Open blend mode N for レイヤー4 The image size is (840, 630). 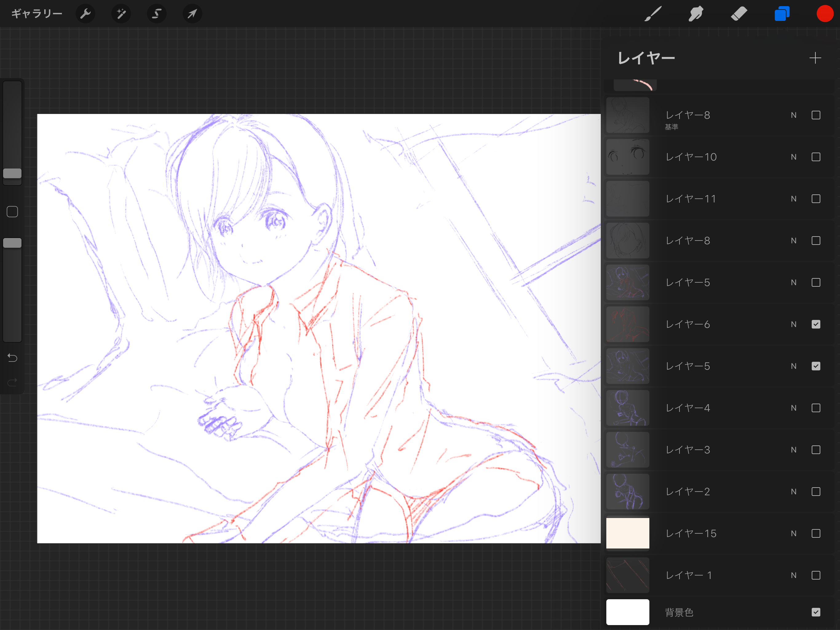(794, 408)
